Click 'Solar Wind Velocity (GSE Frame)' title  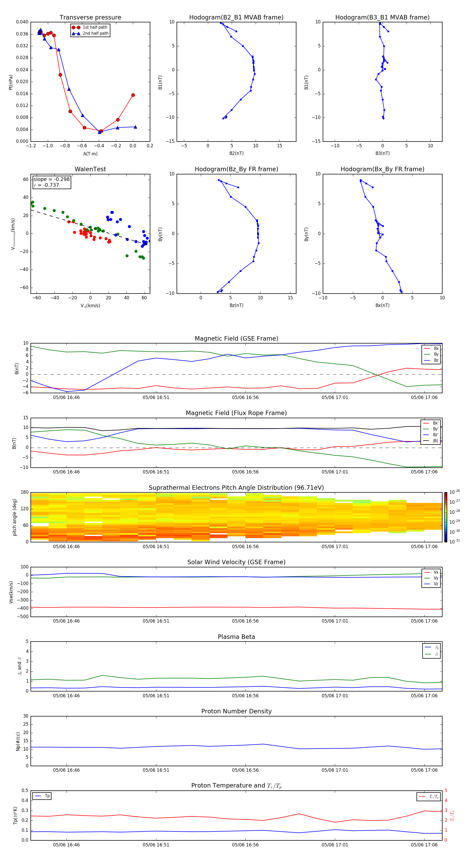[236, 562]
